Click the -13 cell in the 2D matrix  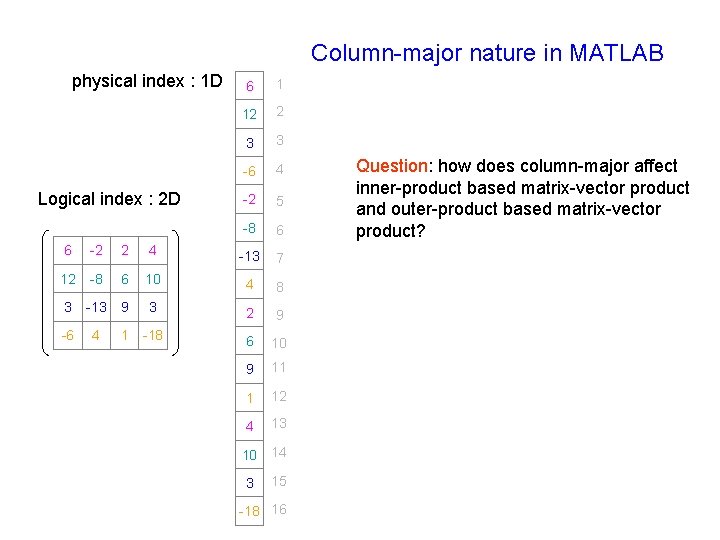click(x=96, y=307)
